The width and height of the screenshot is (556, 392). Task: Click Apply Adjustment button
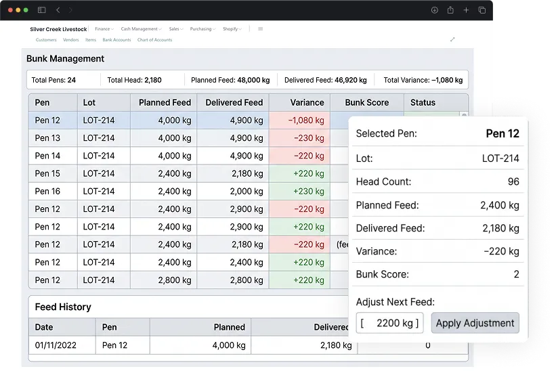coord(475,323)
